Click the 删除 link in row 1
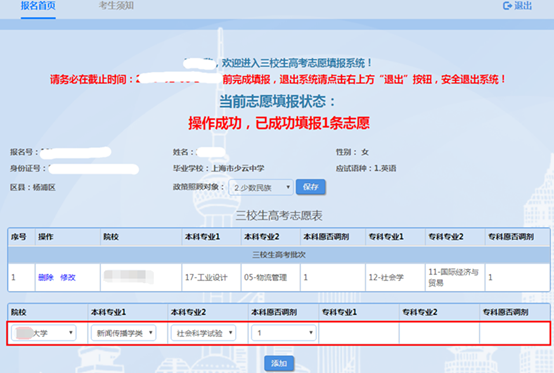 [x=46, y=277]
